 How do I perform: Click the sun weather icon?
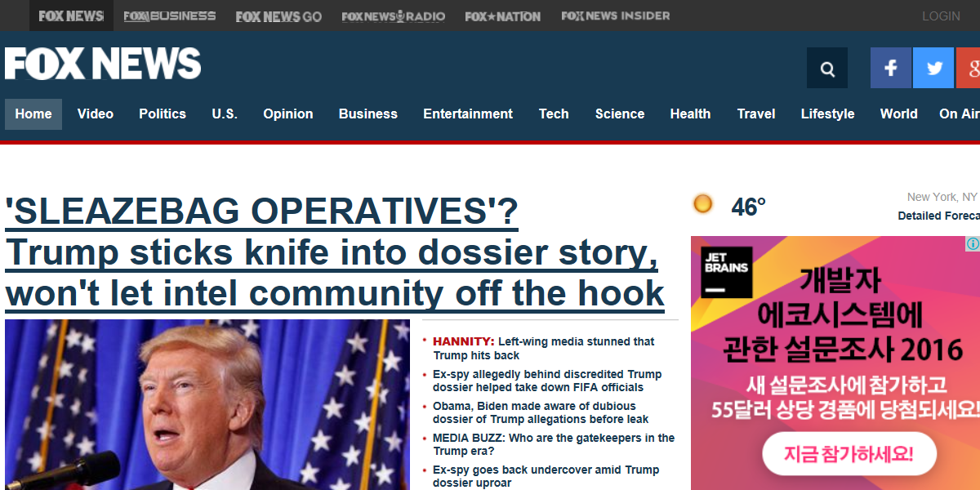coord(702,204)
